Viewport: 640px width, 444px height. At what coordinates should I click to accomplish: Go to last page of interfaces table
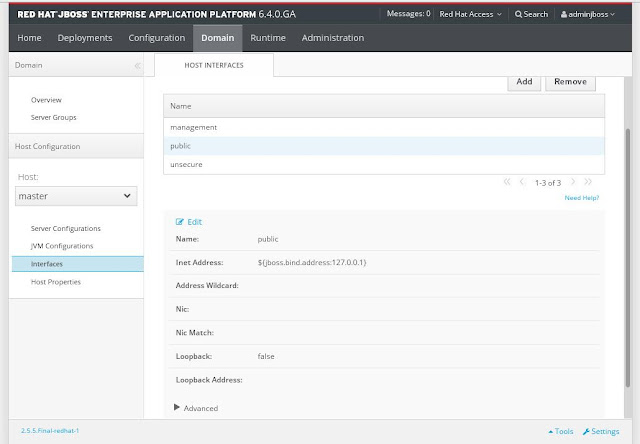click(x=588, y=182)
